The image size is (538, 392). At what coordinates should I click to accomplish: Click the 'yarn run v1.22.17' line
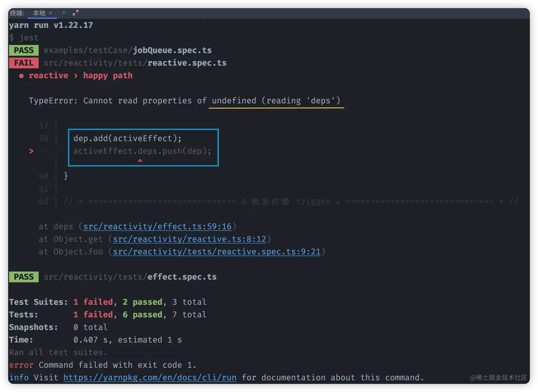pos(51,25)
